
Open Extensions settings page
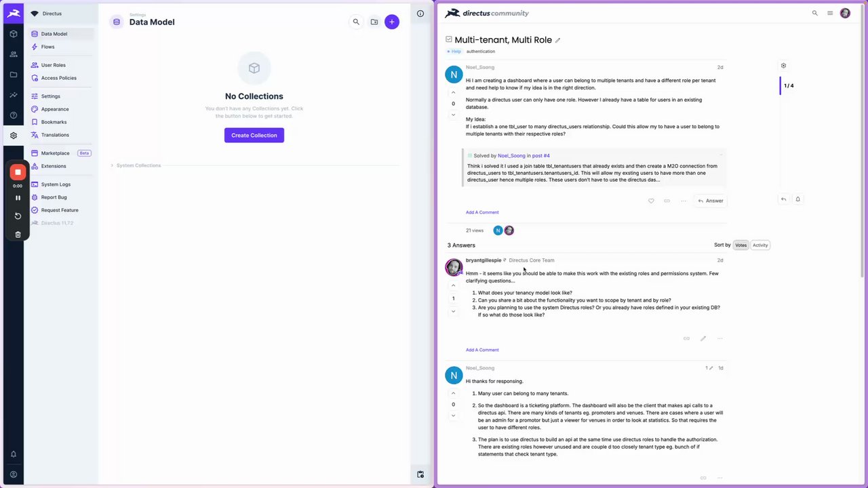coord(61,166)
